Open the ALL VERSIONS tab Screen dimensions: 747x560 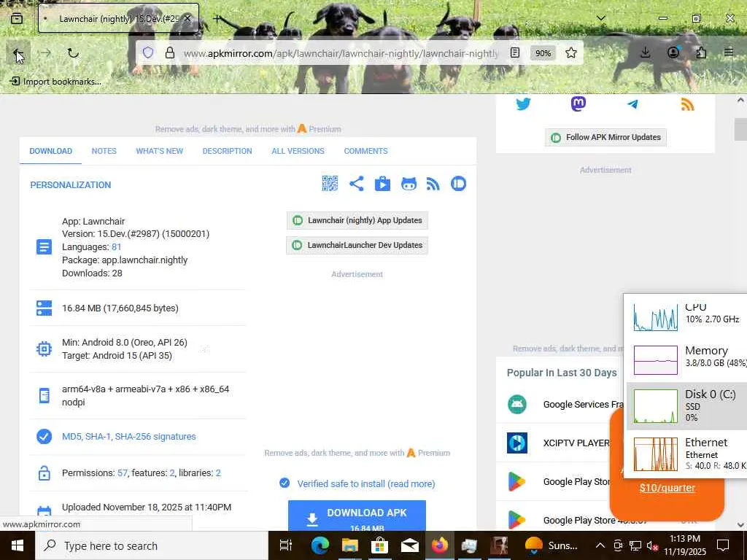point(298,151)
